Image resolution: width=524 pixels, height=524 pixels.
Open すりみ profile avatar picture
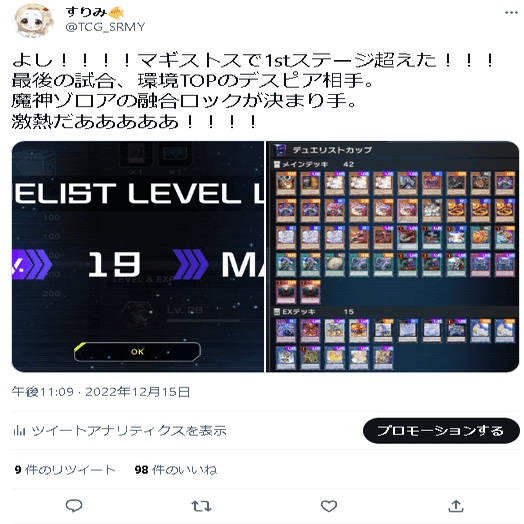tap(33, 20)
